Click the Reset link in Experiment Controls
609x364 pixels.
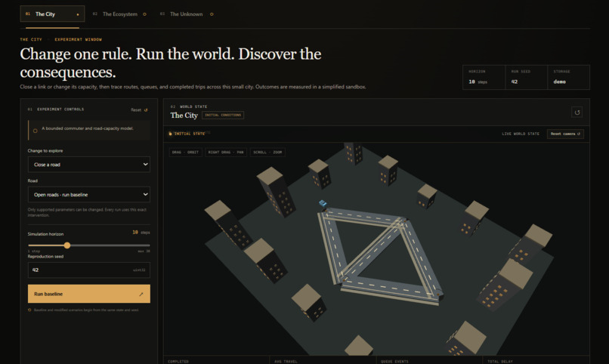[x=139, y=110]
